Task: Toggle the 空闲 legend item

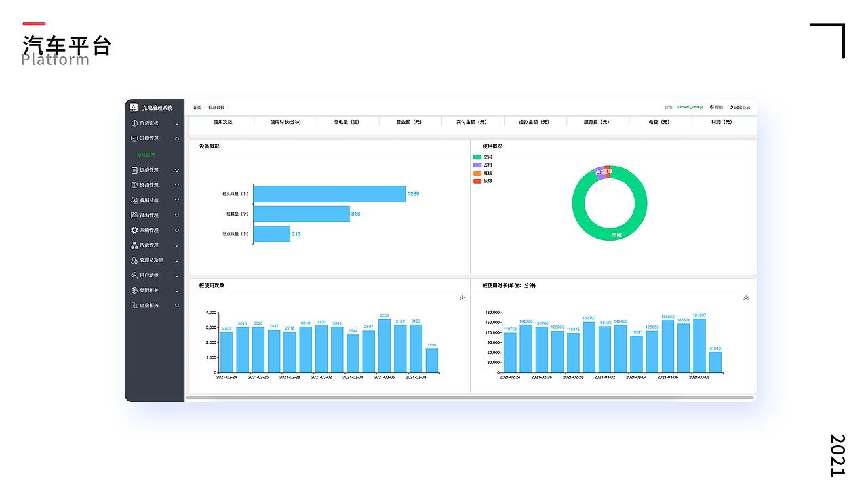Action: pos(483,157)
